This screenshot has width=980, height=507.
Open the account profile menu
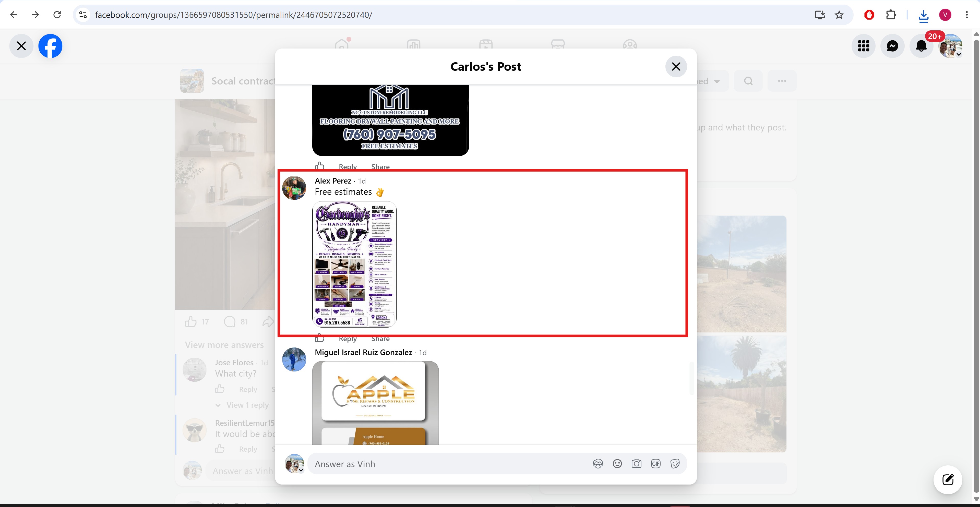[x=950, y=46]
